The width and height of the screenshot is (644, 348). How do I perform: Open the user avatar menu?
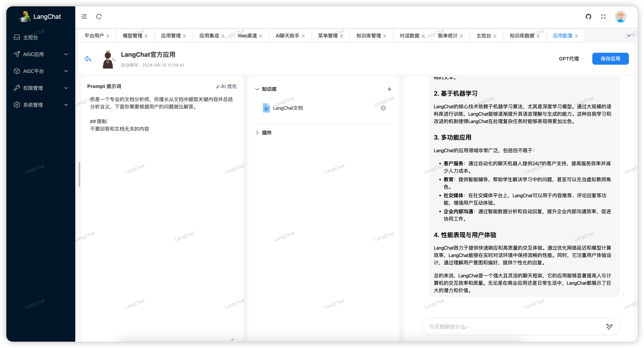(620, 17)
